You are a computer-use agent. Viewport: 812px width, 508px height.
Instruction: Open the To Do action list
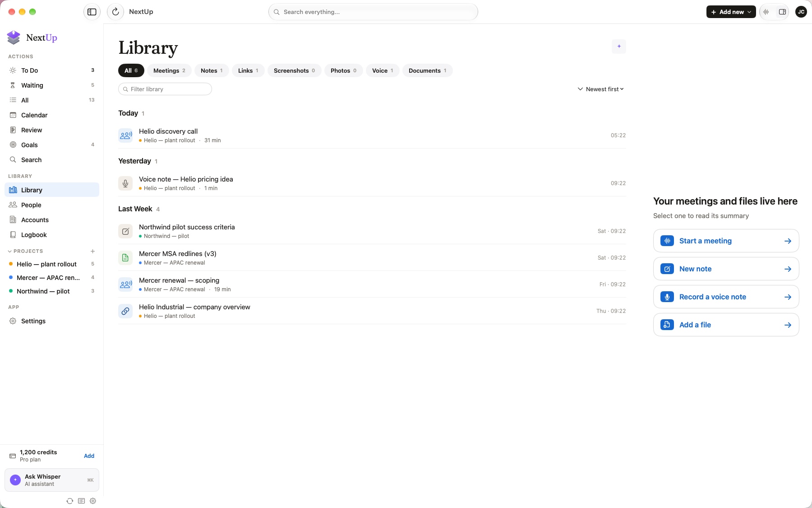pos(52,70)
